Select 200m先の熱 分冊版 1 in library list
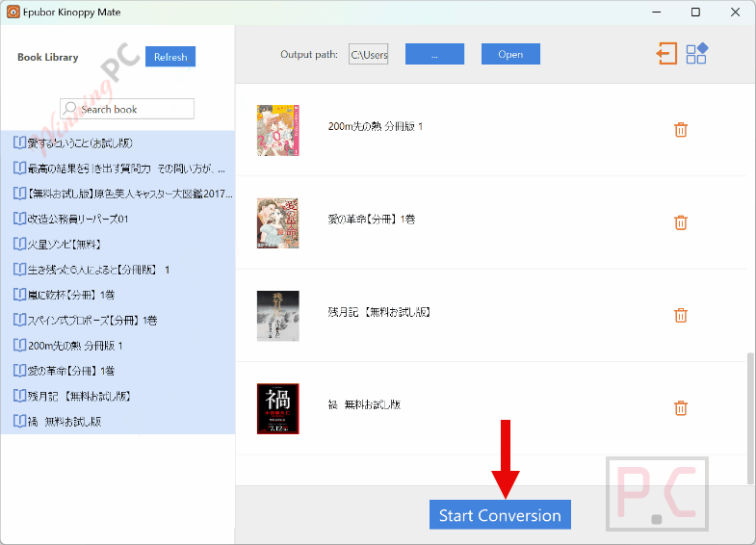The width and height of the screenshot is (756, 545). click(117, 346)
